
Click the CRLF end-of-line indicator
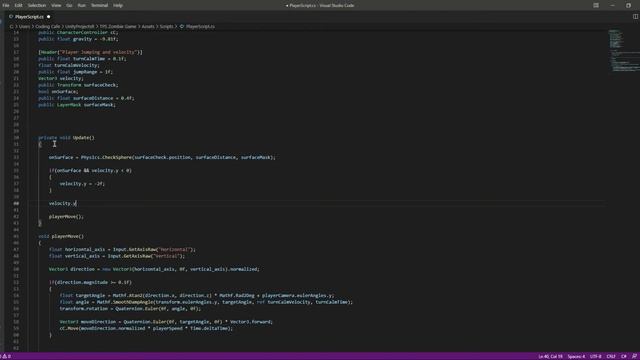(x=611, y=356)
